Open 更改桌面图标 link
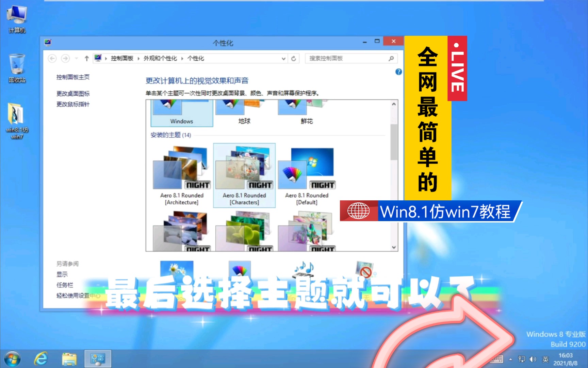Viewport: 588px width, 368px height. click(73, 94)
